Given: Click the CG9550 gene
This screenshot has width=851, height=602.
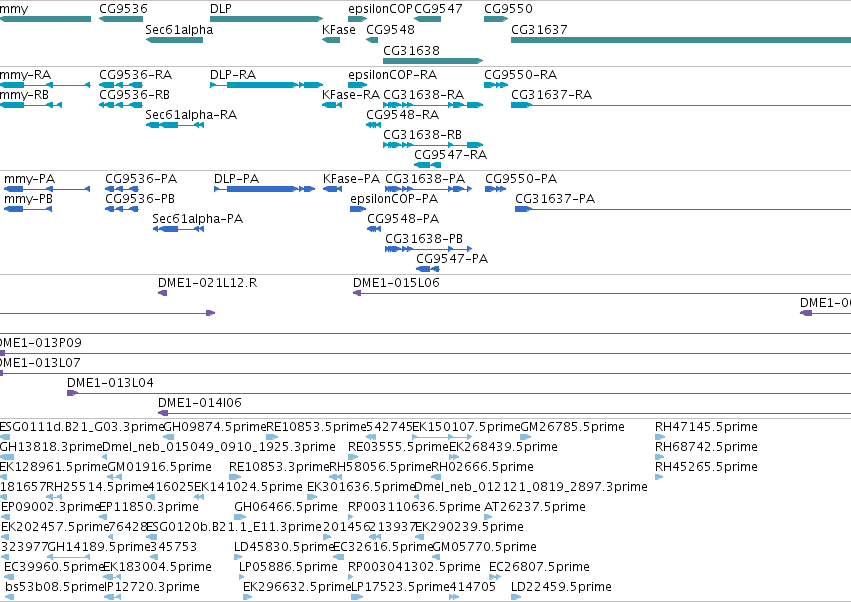Looking at the screenshot, I should coord(496,19).
